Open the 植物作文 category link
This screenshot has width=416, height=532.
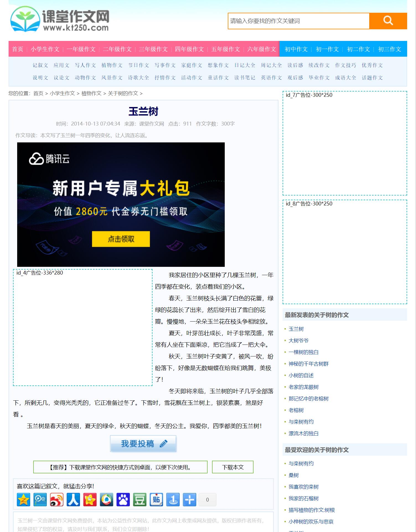point(112,65)
